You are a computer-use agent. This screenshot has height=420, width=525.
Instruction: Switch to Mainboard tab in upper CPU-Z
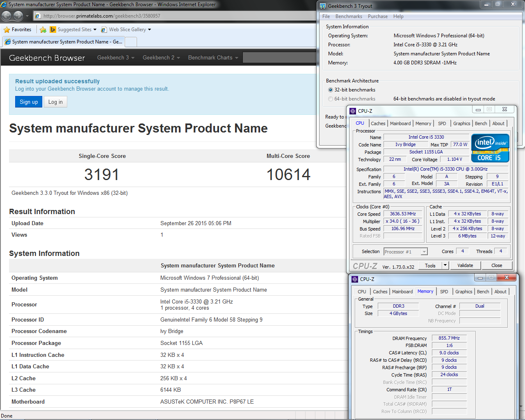400,123
